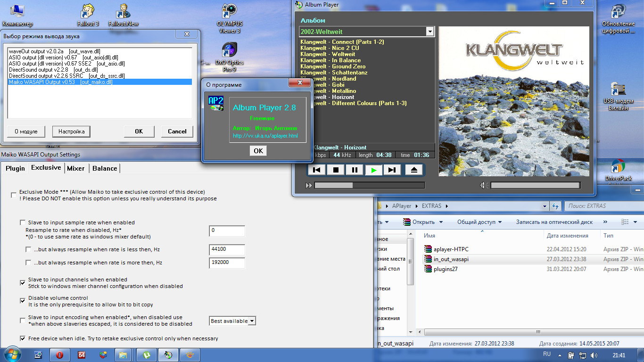The height and width of the screenshot is (362, 644).
Task: Open the Компьютер desktop icon
Action: pyautogui.click(x=17, y=15)
